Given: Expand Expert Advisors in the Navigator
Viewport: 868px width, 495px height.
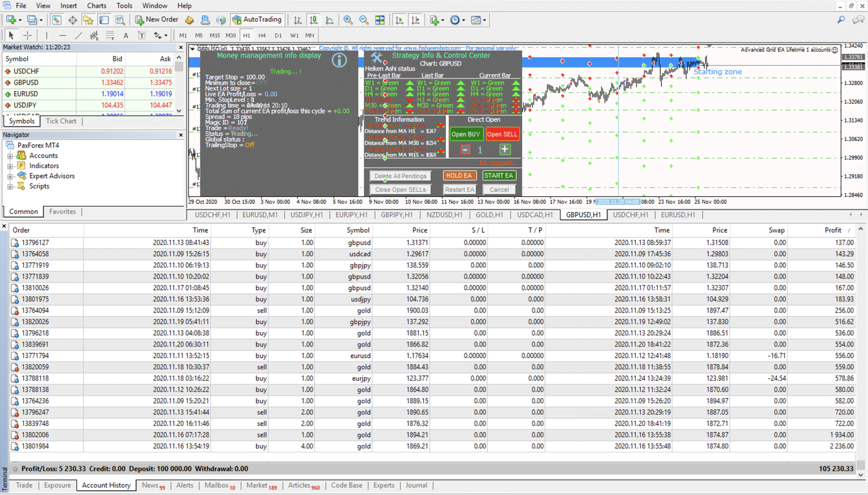Looking at the screenshot, I should click(10, 176).
